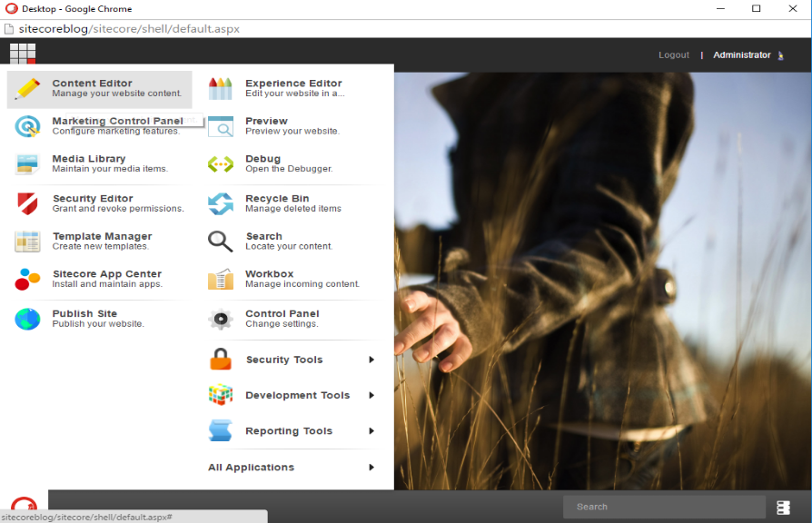Maximize the Chrome window
The image size is (812, 523).
click(756, 8)
